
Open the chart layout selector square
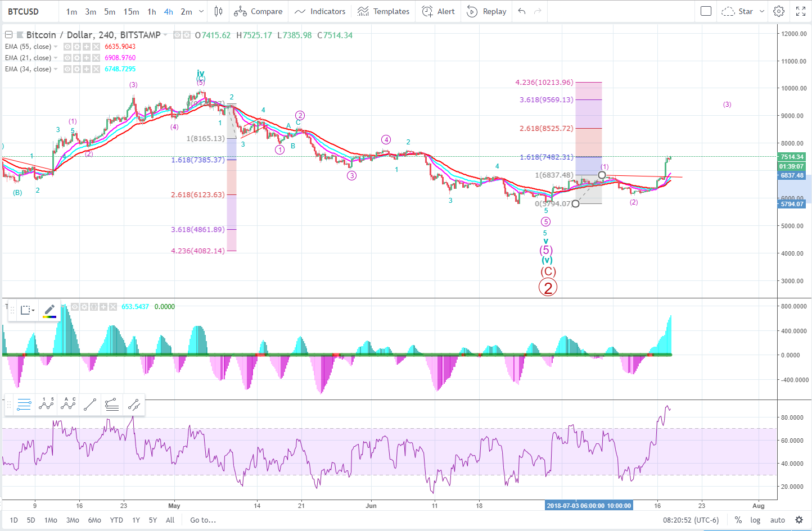point(706,11)
